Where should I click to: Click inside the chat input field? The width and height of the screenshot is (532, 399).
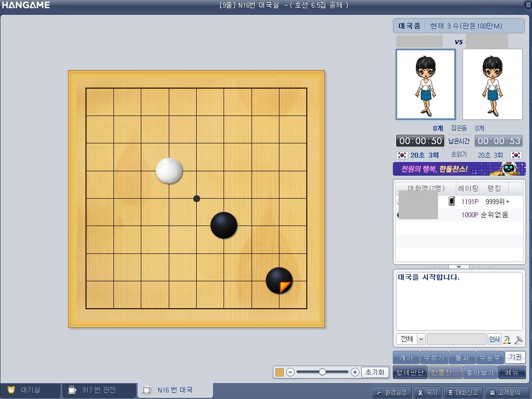coord(455,339)
